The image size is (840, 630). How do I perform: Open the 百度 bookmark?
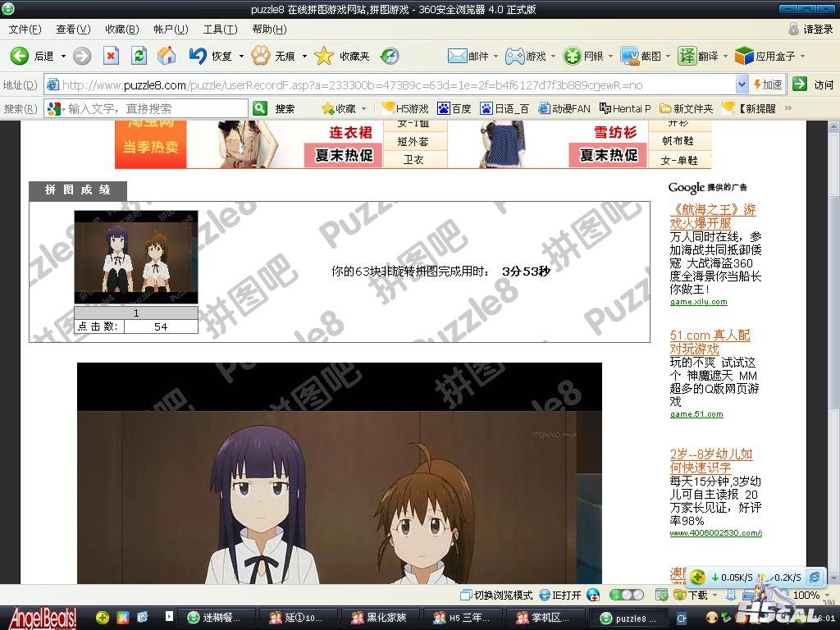pyautogui.click(x=454, y=109)
